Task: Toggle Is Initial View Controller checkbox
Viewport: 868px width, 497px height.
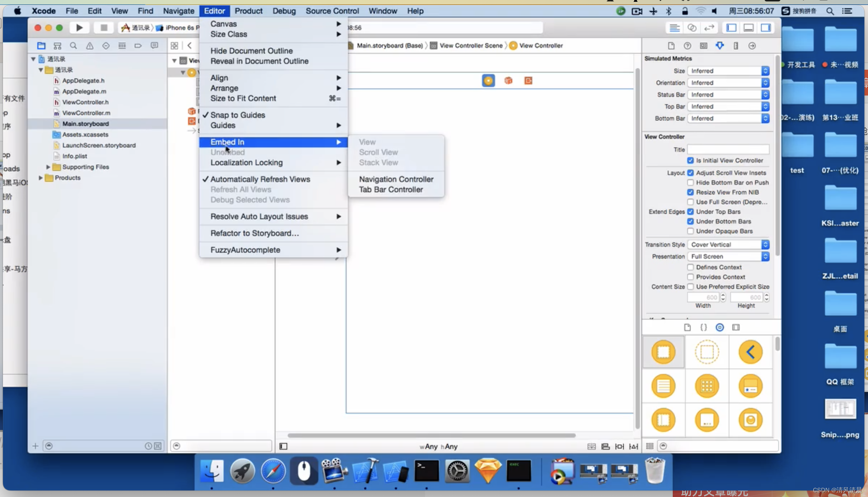Action: tap(690, 161)
